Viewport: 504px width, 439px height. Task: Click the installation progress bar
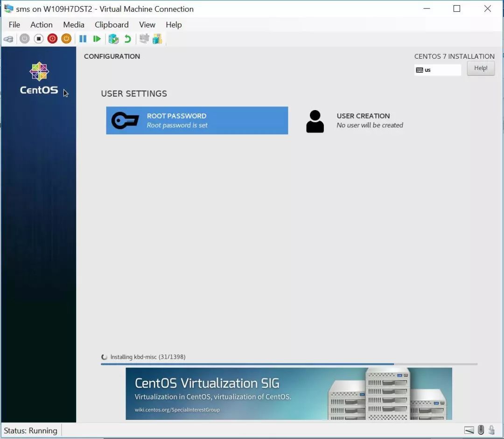click(289, 364)
